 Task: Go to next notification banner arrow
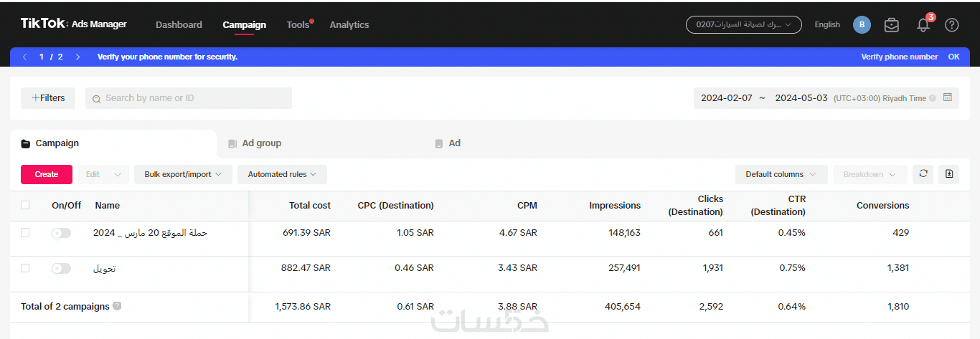77,57
